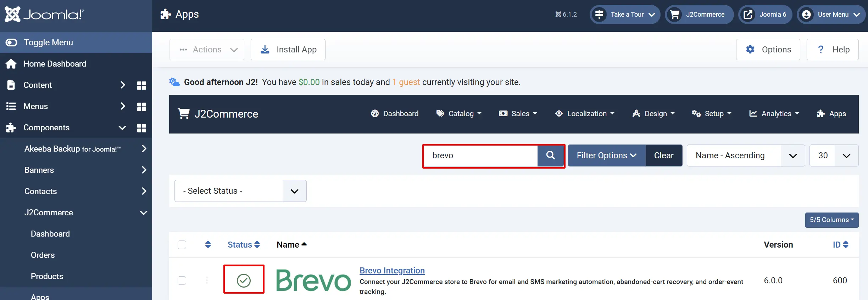Open the Setup menu
868x300 pixels.
(x=712, y=114)
